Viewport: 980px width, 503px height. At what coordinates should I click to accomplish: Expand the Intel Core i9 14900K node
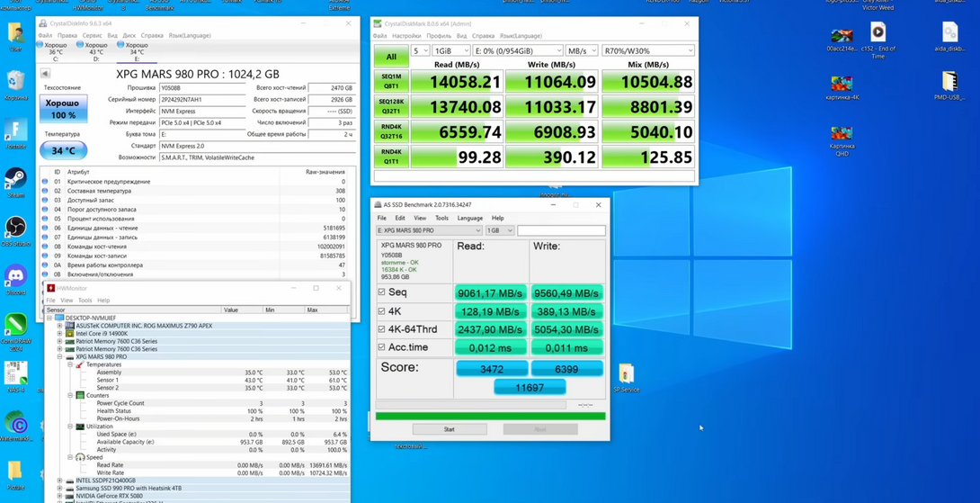click(x=60, y=334)
